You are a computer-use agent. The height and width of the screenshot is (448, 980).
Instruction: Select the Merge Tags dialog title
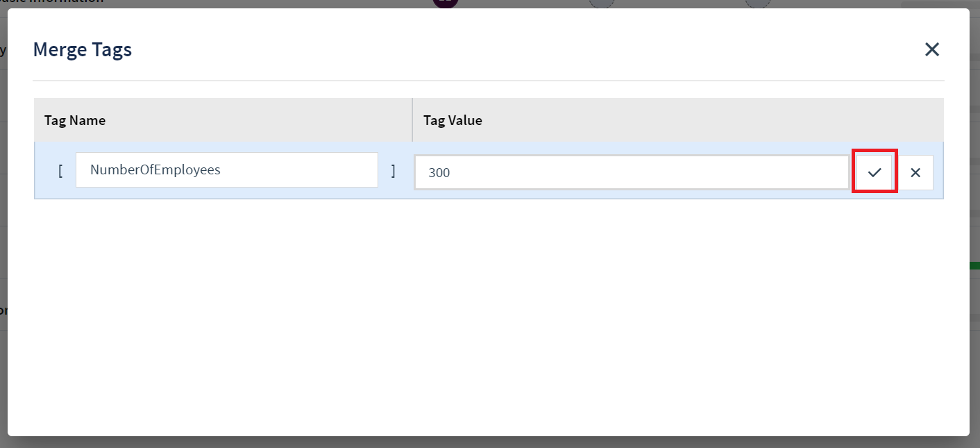pos(82,49)
